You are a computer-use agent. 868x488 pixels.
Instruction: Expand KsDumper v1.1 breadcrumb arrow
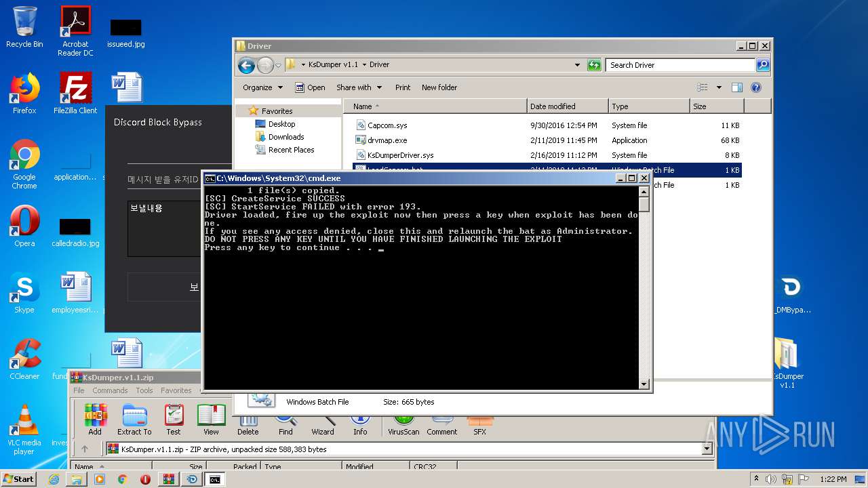[x=364, y=65]
